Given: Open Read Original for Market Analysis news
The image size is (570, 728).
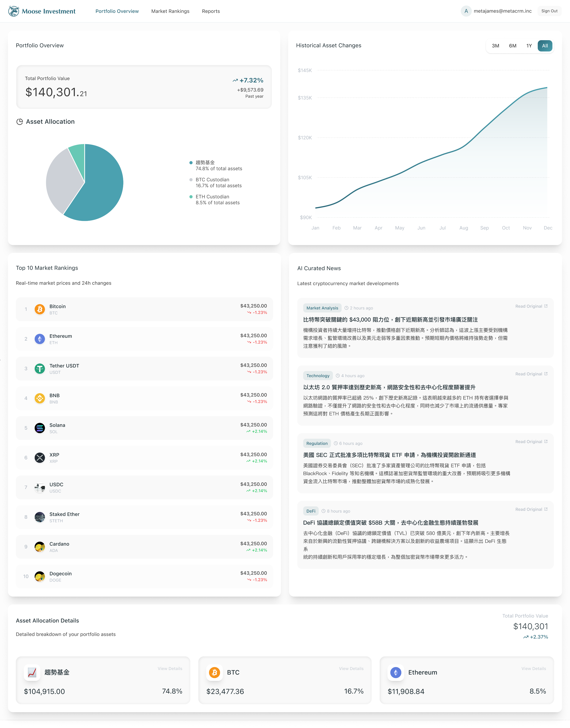Looking at the screenshot, I should (531, 306).
